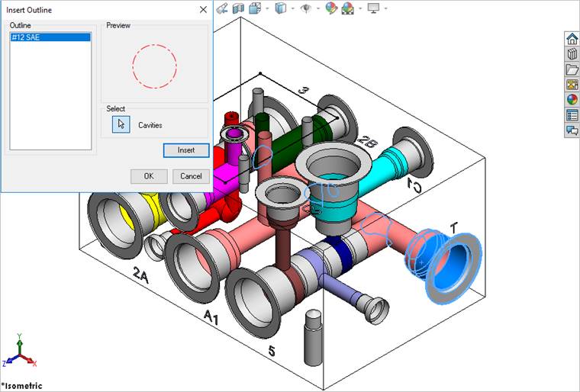This screenshot has height=392, width=580.
Task: Click the Previous View icon in the toolbar
Action: click(222, 8)
